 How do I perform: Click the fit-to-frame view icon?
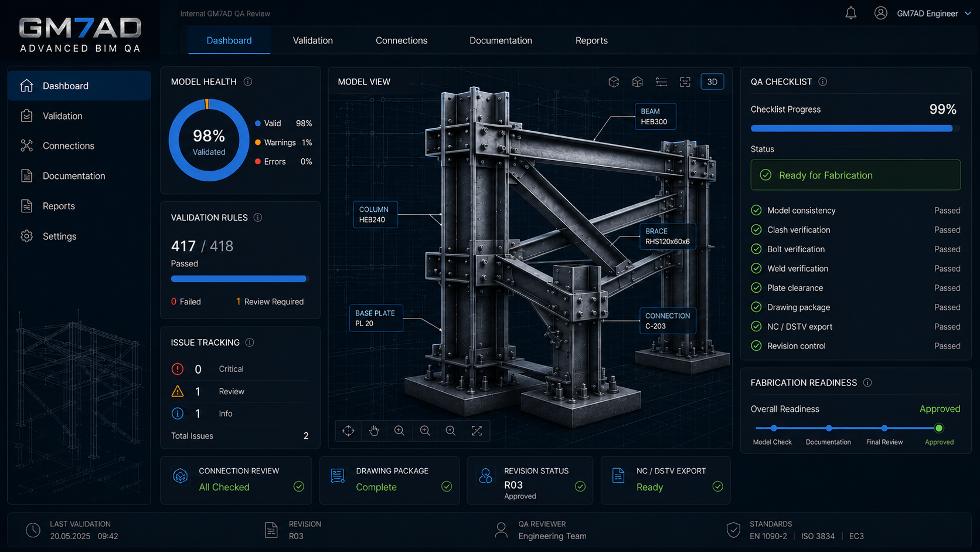click(685, 82)
